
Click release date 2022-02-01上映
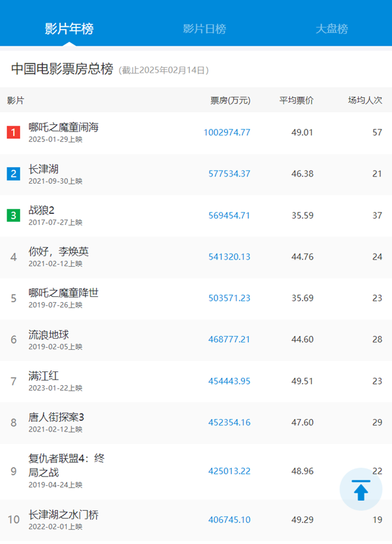56,526
